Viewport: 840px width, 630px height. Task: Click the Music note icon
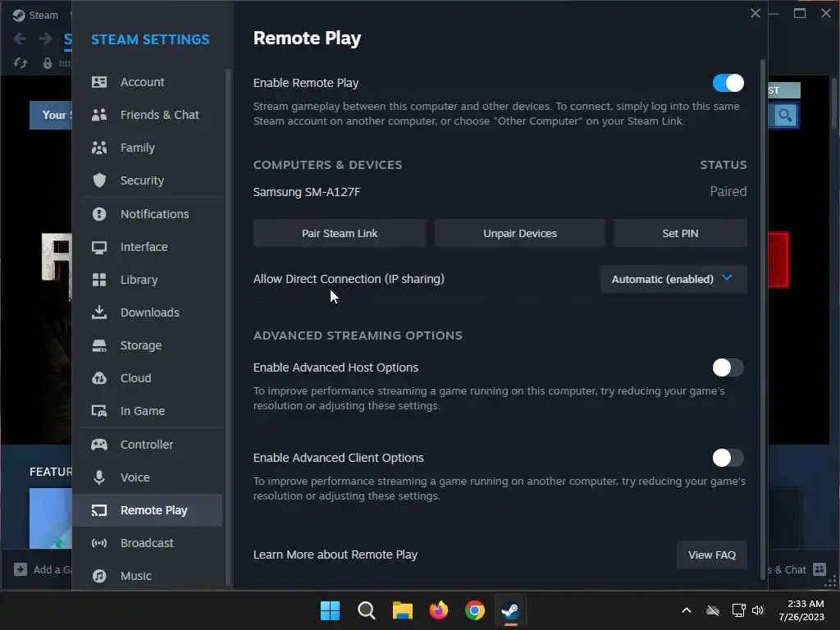99,576
